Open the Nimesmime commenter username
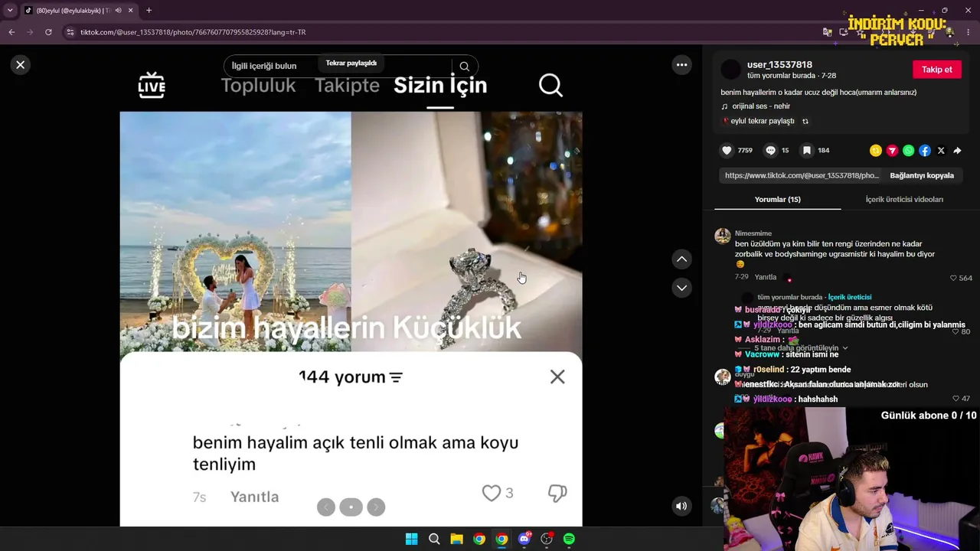 (753, 233)
